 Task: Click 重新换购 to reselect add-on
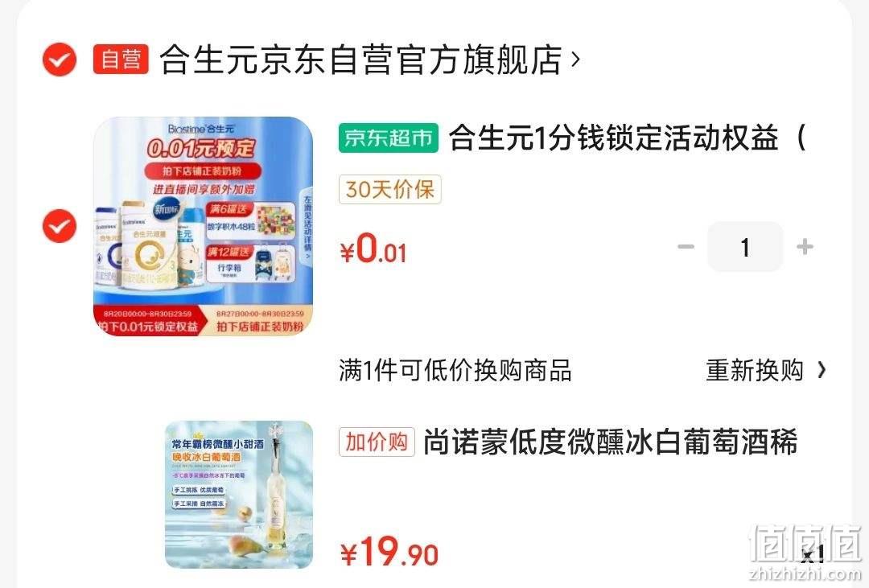click(x=754, y=370)
